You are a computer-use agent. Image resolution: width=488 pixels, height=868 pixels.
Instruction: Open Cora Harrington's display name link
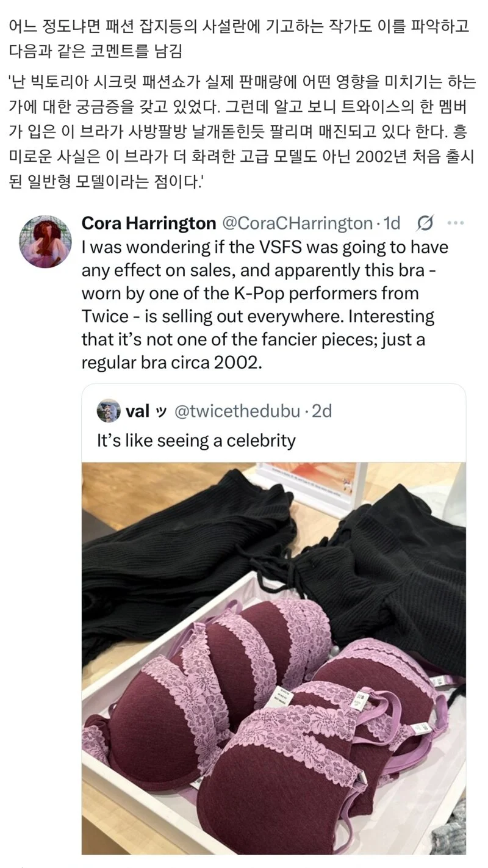tap(148, 223)
